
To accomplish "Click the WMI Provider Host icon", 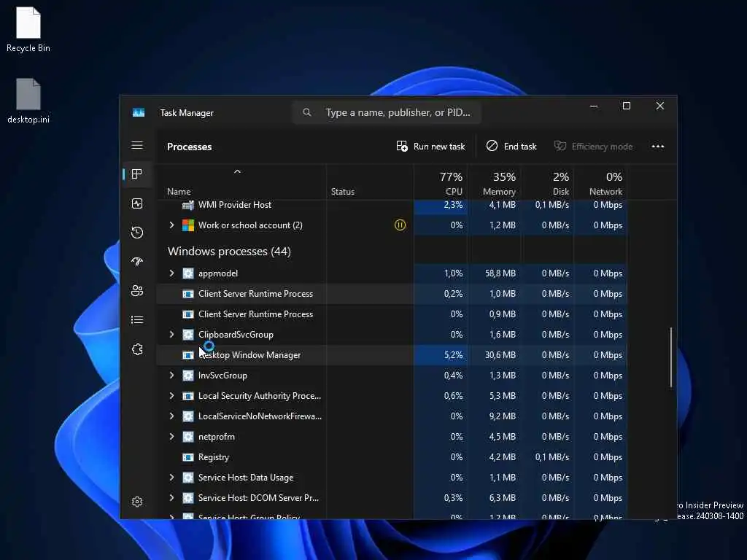I will (x=188, y=205).
